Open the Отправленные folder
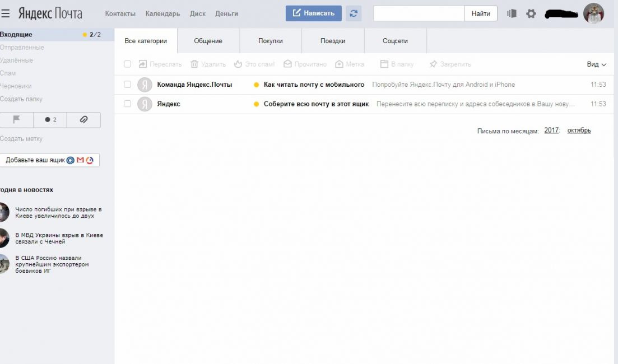 [22, 47]
